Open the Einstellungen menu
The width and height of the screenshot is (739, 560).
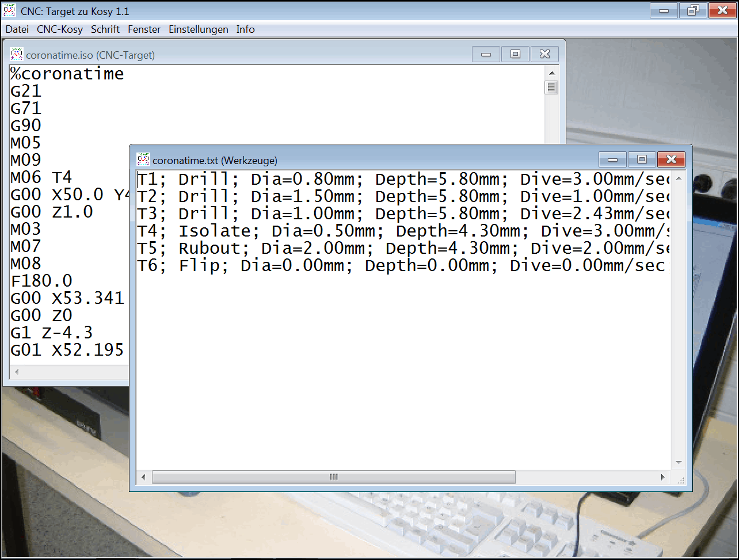[198, 29]
